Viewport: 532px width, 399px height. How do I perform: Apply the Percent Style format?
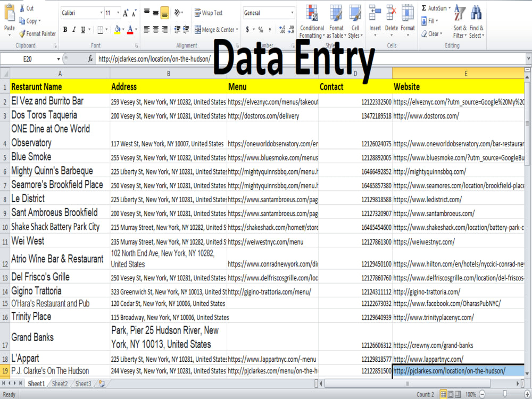pos(261,29)
